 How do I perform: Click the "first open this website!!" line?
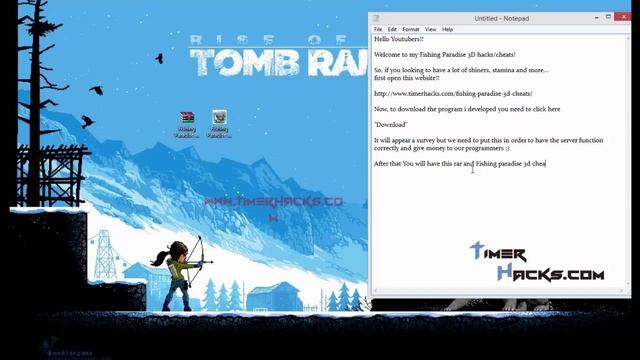pos(407,78)
